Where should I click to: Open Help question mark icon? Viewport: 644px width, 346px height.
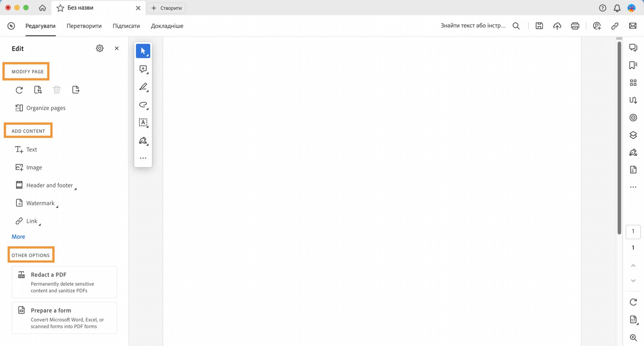click(x=603, y=8)
